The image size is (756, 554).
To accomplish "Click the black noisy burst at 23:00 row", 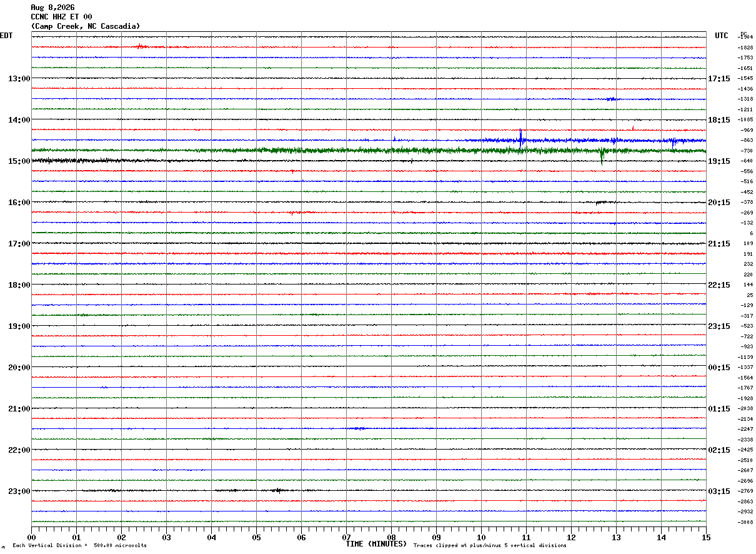I will pos(277,490).
